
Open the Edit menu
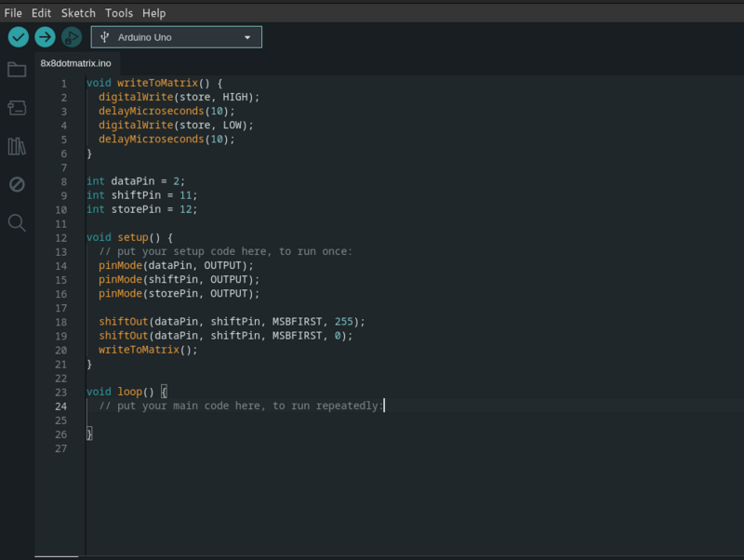coord(41,13)
